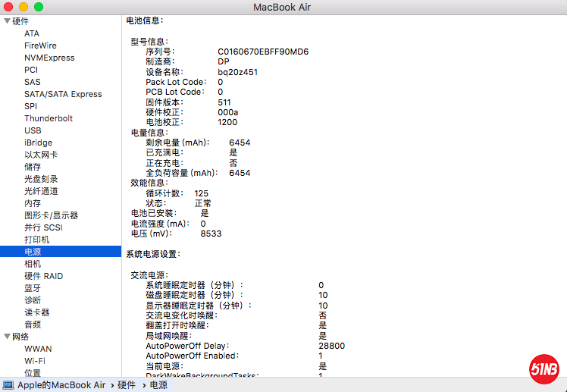
Task: Click 硬件 in the bottom path bar
Action: 127,385
